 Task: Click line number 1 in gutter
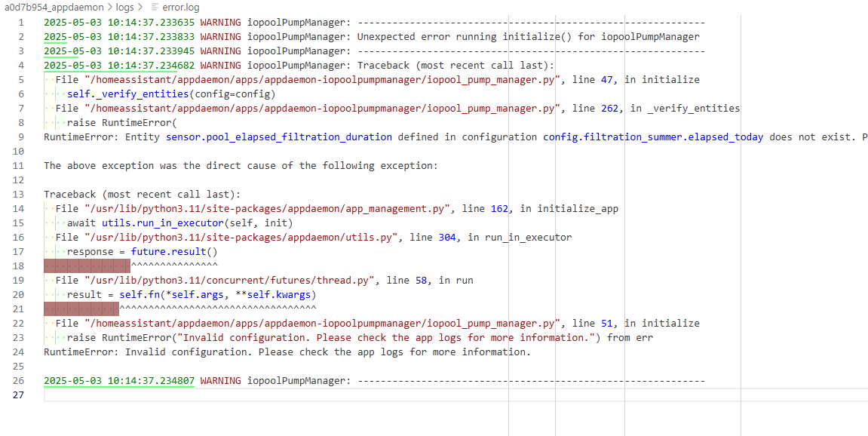pos(21,23)
